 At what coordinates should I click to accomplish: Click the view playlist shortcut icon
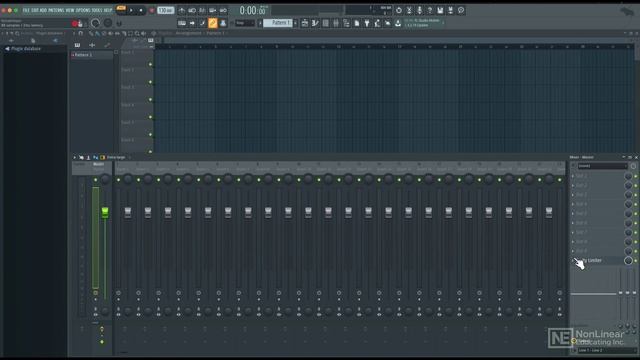[304, 23]
